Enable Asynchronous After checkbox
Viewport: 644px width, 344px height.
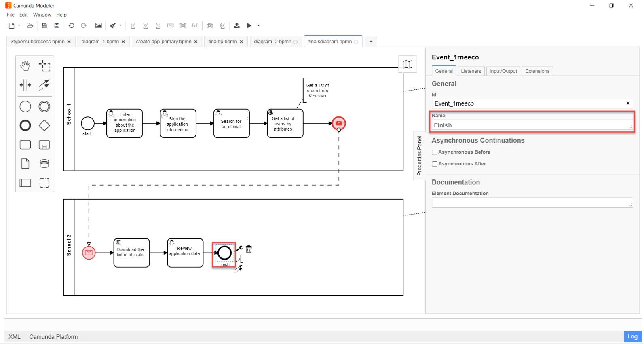[x=435, y=164]
